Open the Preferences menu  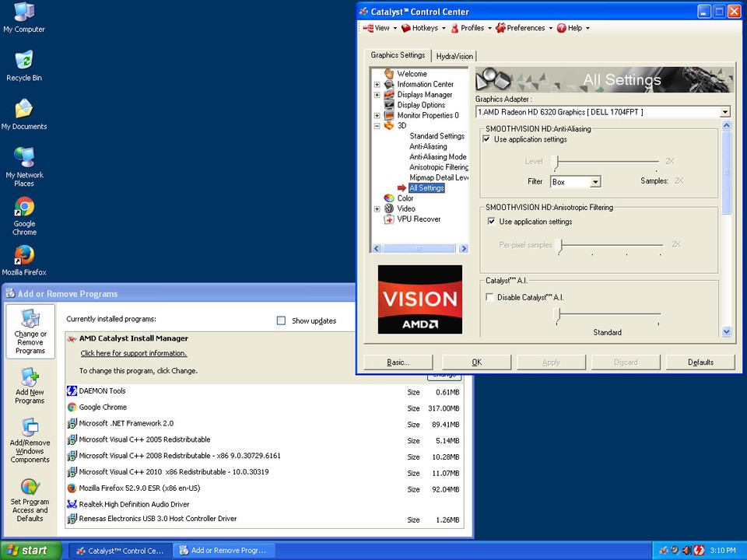coord(525,28)
